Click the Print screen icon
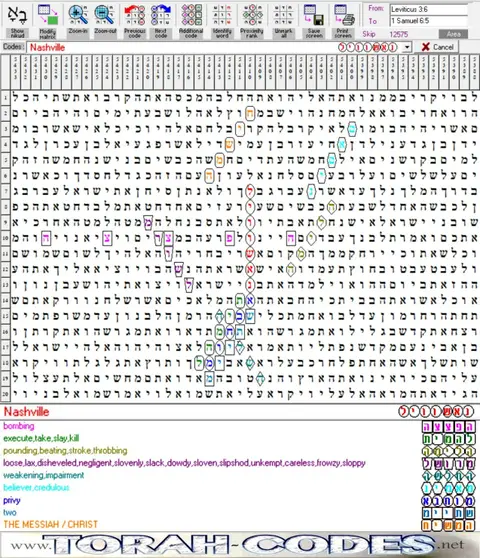This screenshot has height=558, width=480. point(343,15)
